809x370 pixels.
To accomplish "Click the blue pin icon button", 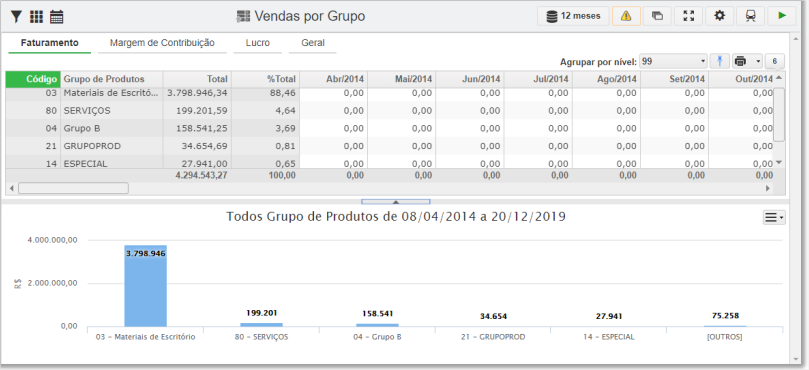I will pos(719,61).
